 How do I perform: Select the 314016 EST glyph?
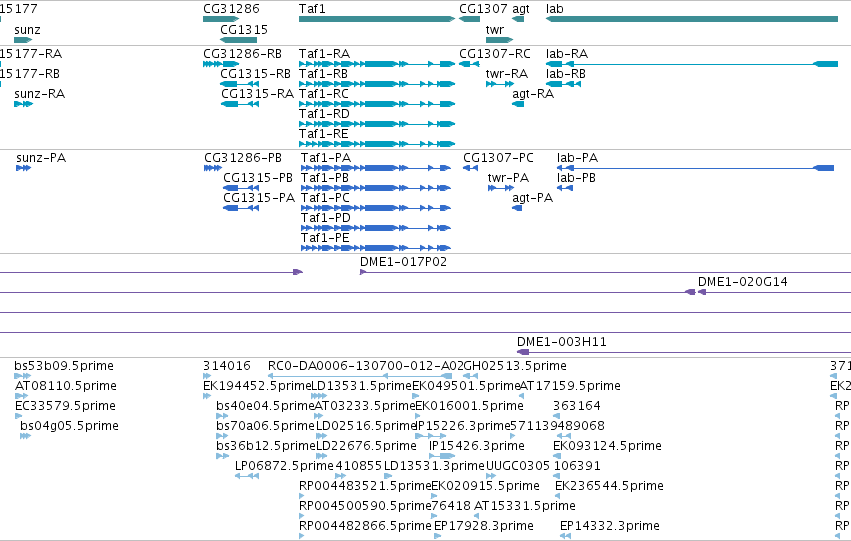click(x=207, y=376)
